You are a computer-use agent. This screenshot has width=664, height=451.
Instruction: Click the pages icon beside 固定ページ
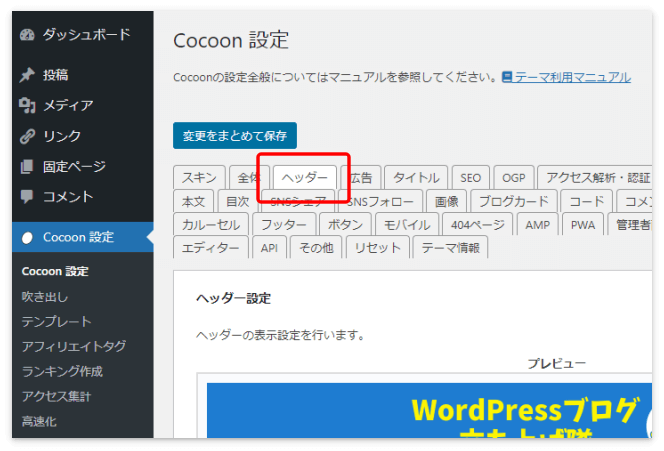click(27, 166)
